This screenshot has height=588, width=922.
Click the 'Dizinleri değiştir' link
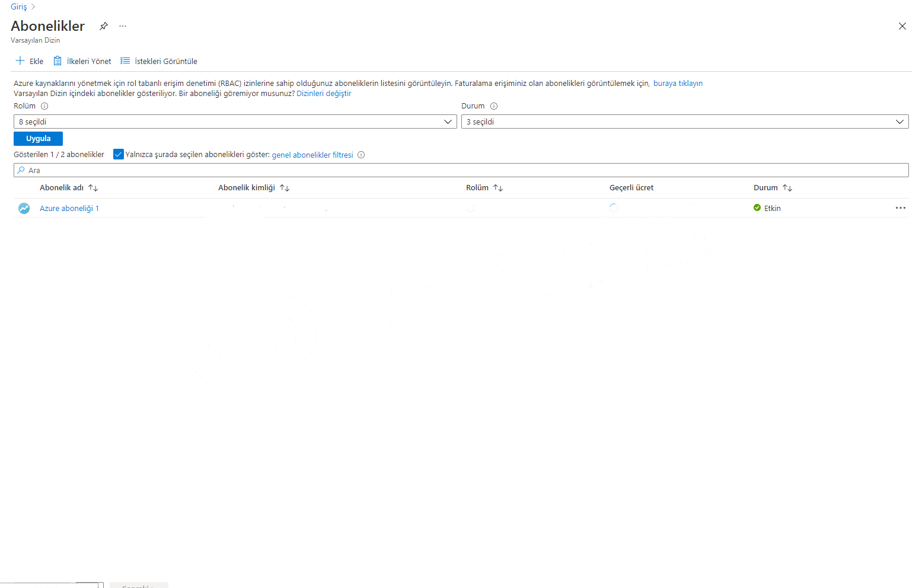click(324, 94)
